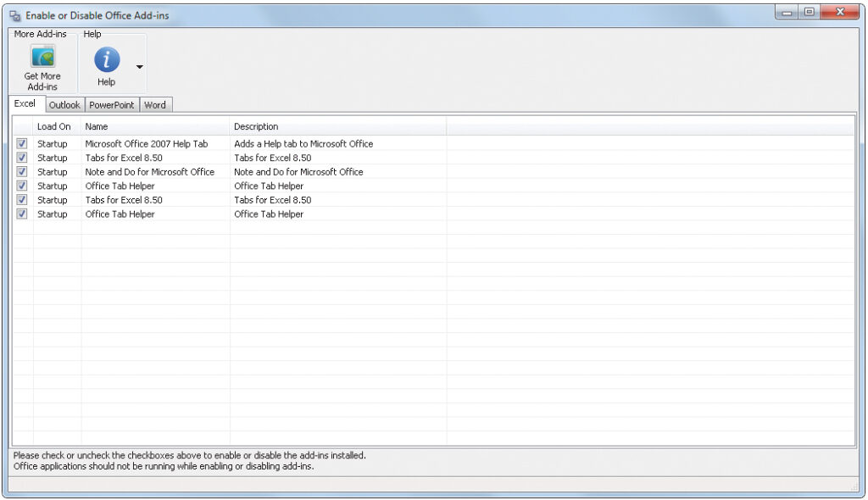This screenshot has width=868, height=500.
Task: Select the Excel tab
Action: point(25,103)
